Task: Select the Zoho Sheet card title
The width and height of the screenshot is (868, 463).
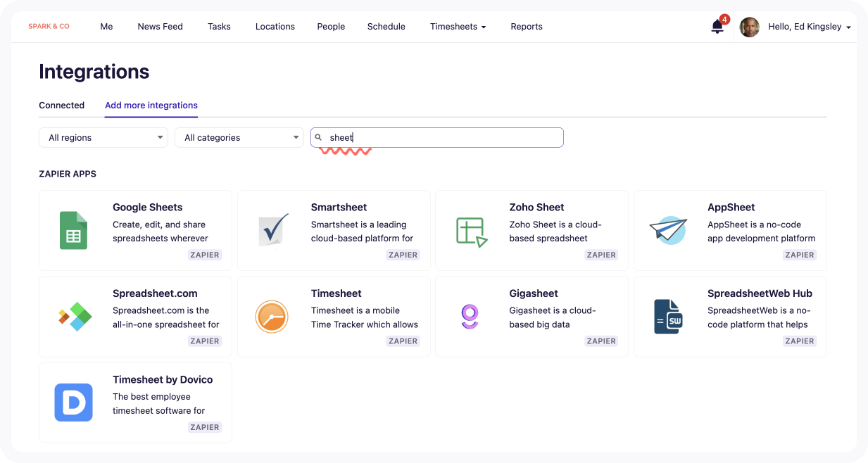Action: 537,208
